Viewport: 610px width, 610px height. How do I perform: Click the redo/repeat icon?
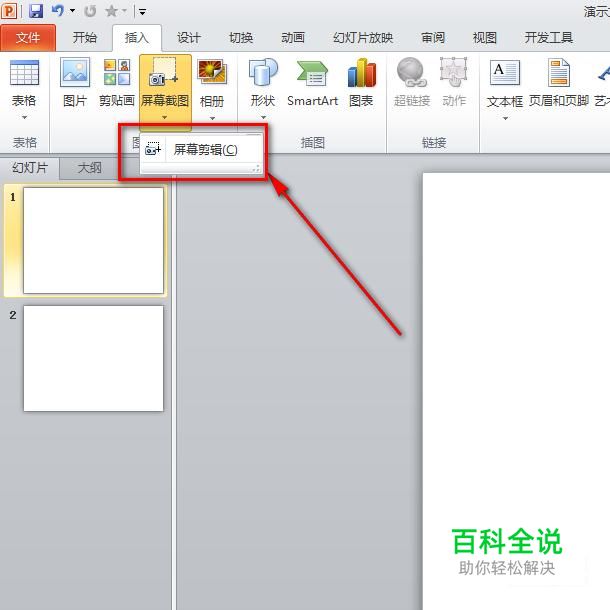click(x=90, y=11)
